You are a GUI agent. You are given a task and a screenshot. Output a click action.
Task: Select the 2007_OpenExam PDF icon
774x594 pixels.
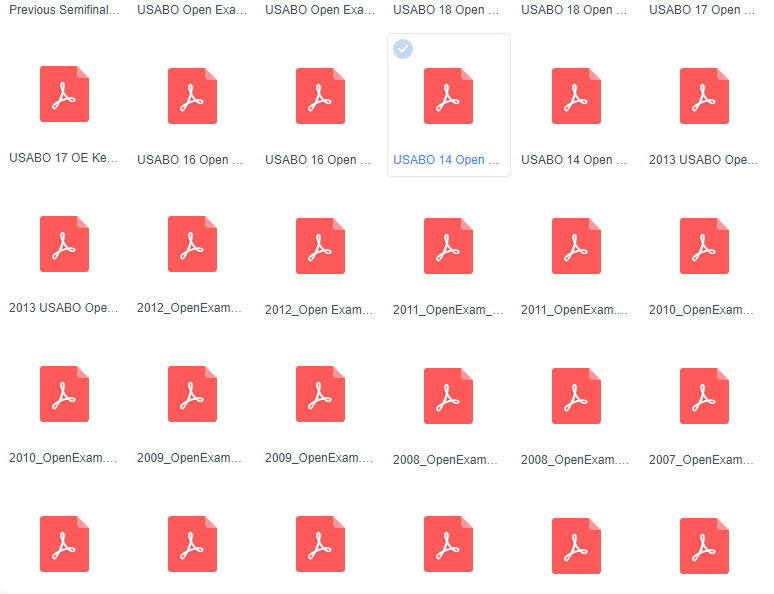click(704, 395)
